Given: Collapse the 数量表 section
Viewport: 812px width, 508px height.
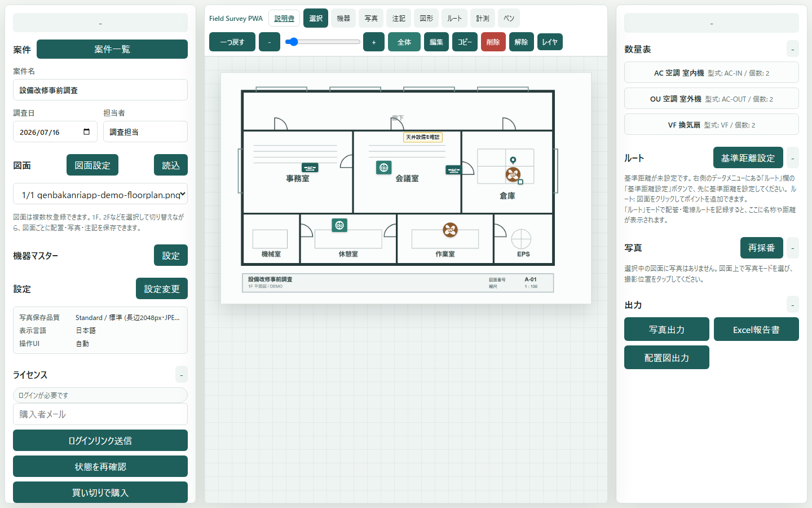Looking at the screenshot, I should pyautogui.click(x=792, y=49).
